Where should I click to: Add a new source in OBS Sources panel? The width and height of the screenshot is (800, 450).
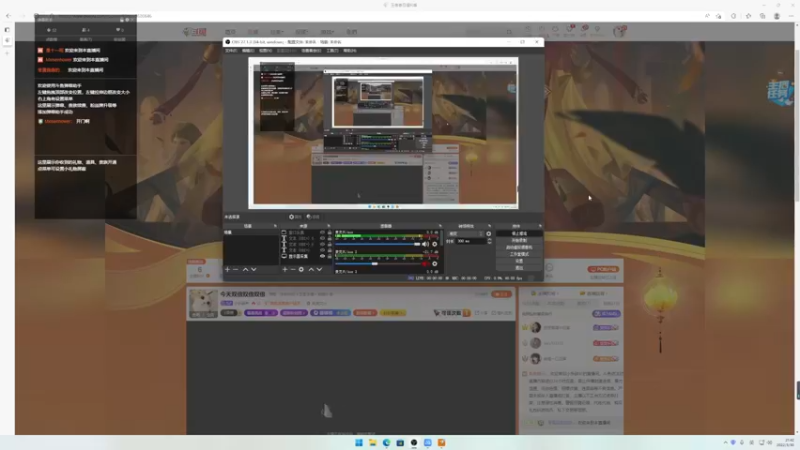click(285, 269)
